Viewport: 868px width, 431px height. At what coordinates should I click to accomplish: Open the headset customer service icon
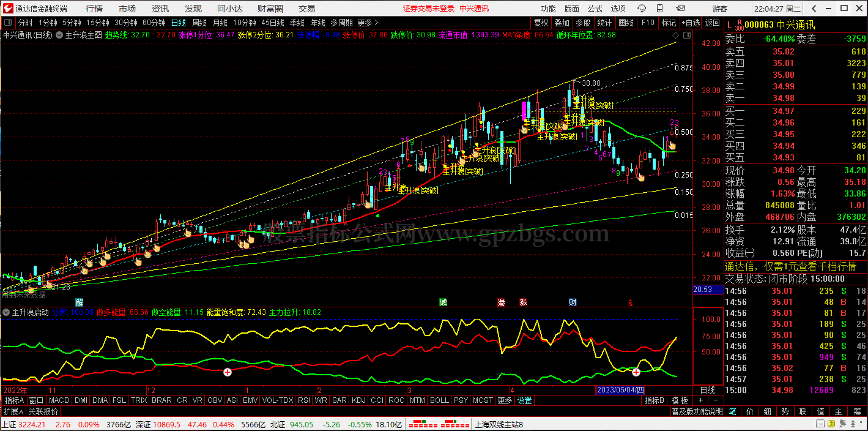click(x=642, y=9)
